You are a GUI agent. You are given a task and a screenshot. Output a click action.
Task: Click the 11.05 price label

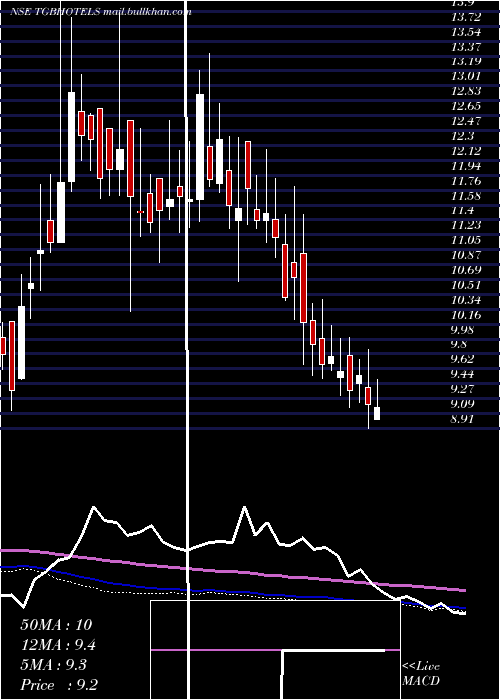[466, 240]
